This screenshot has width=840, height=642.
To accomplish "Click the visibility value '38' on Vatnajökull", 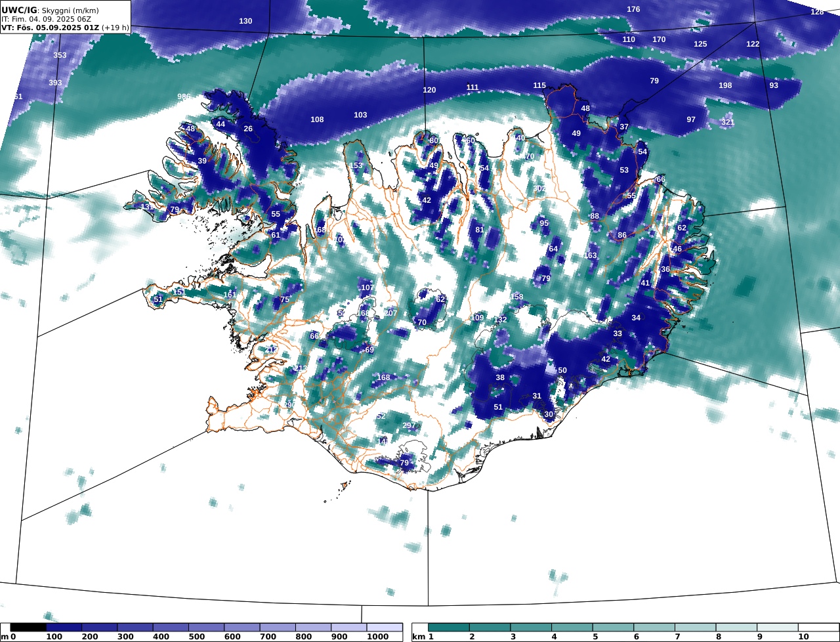I will 500,377.
